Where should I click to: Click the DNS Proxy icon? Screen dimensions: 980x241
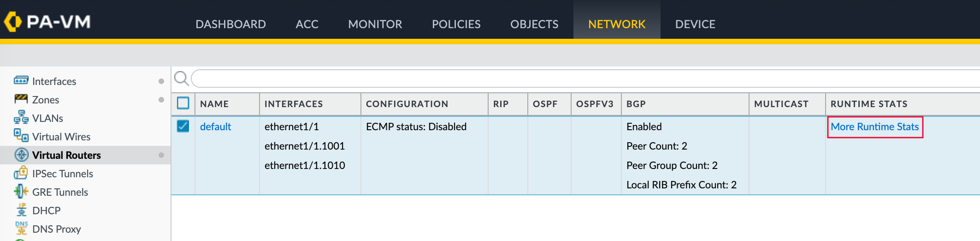pyautogui.click(x=21, y=228)
